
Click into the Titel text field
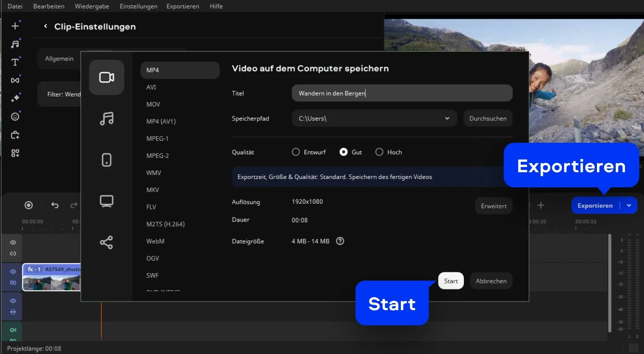tap(402, 93)
